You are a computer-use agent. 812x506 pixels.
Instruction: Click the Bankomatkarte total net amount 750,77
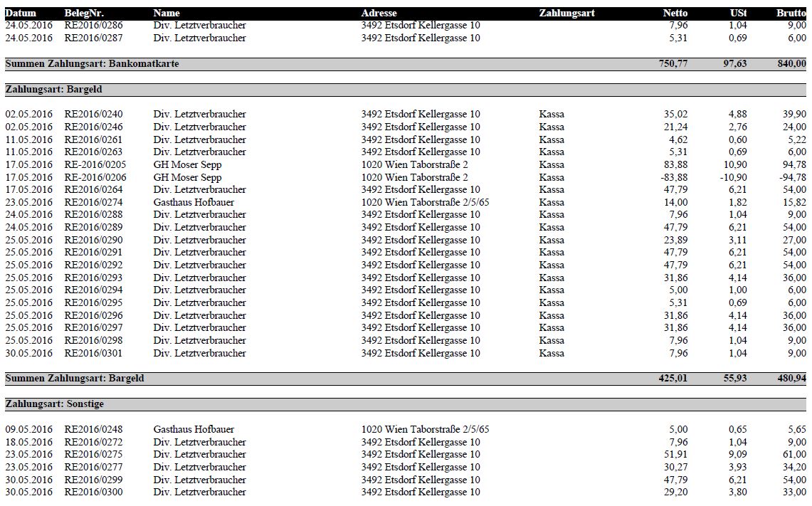click(x=673, y=64)
